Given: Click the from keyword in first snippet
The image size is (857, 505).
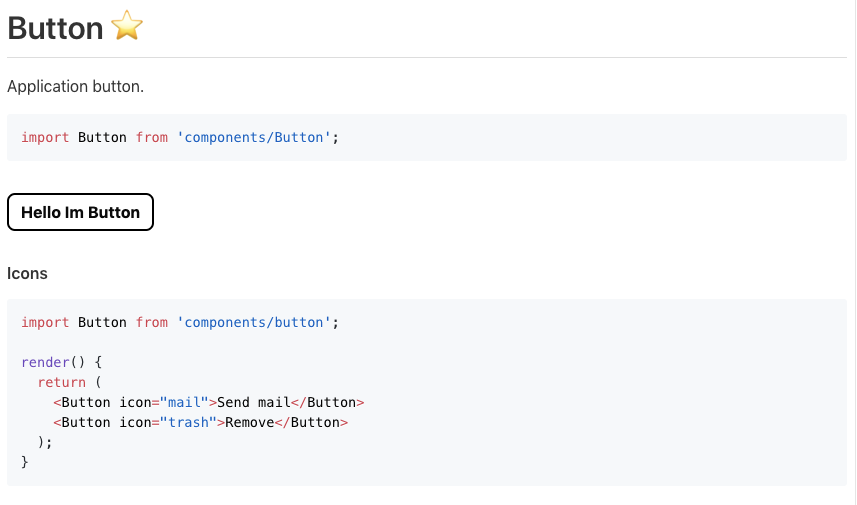Looking at the screenshot, I should (x=152, y=137).
